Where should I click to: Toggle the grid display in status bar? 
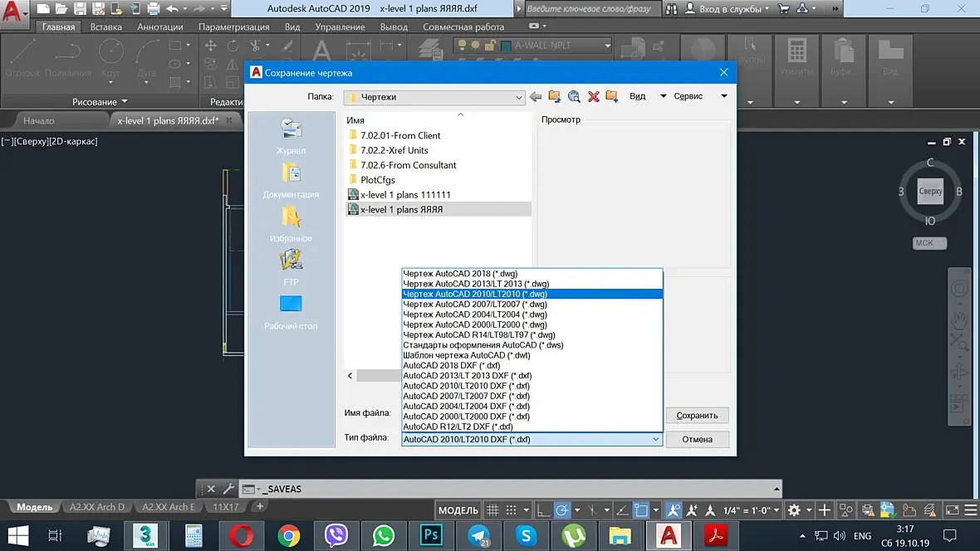492,510
